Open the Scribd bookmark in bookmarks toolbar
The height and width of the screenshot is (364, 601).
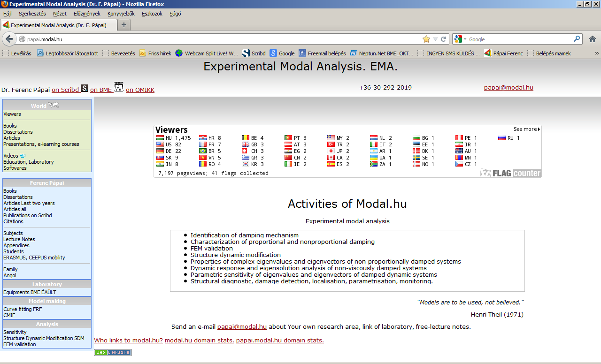pos(254,53)
